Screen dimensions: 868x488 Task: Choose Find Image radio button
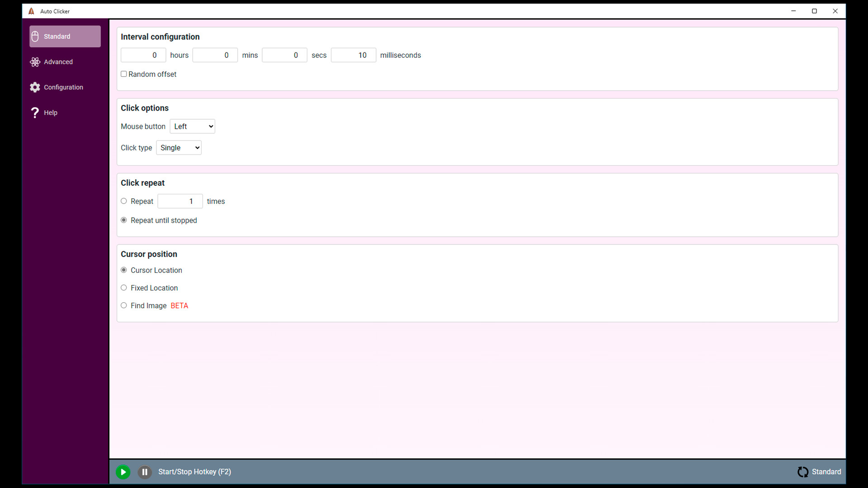123,305
